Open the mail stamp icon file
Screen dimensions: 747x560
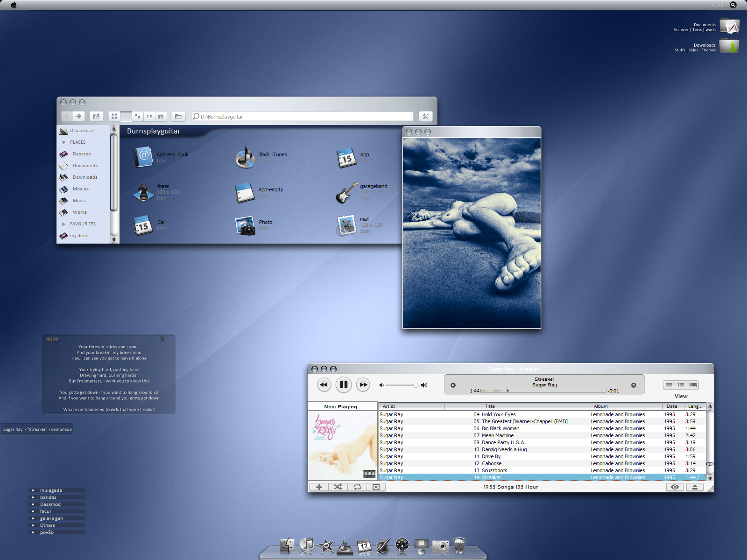pos(347,225)
